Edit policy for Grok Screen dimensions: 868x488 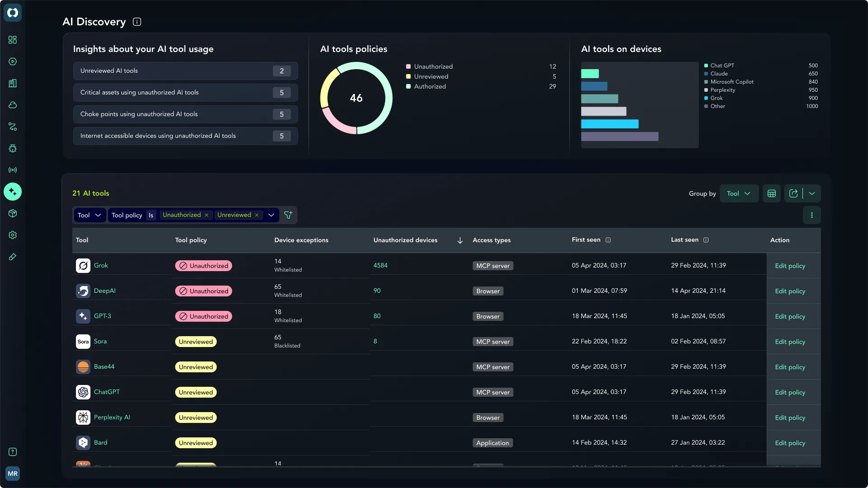point(790,266)
